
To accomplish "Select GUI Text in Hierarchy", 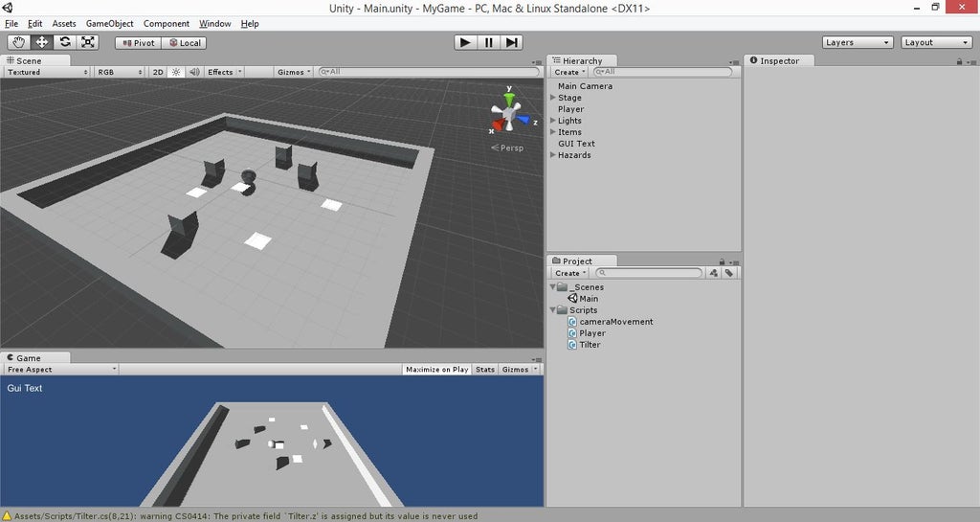I will tap(576, 143).
